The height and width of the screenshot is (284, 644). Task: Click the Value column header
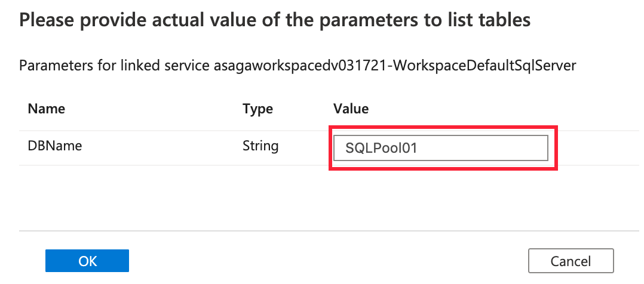pyautogui.click(x=351, y=109)
